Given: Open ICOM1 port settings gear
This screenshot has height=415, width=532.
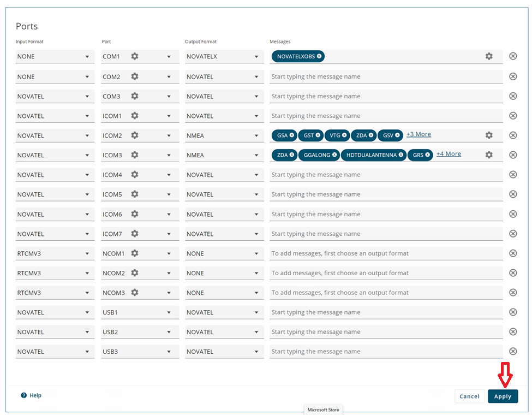Looking at the screenshot, I should click(x=135, y=116).
